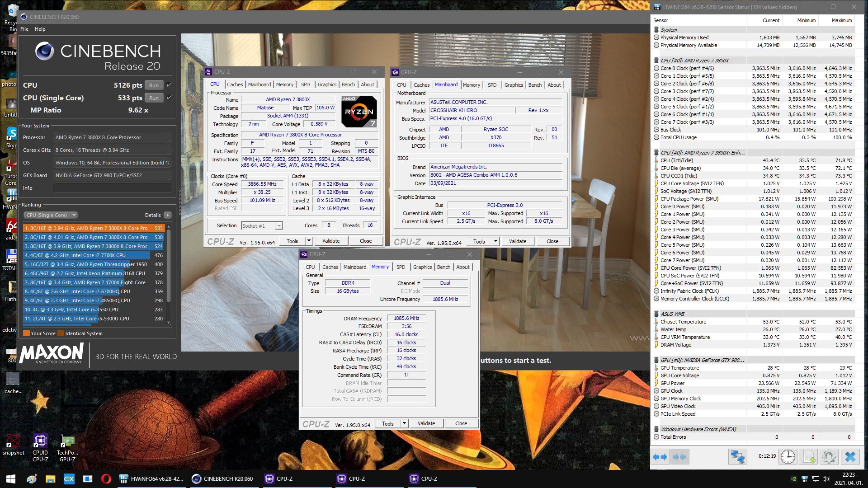This screenshot has width=868, height=488.
Task: Click HWiNFO blue X close sensors icon
Action: coord(850,457)
